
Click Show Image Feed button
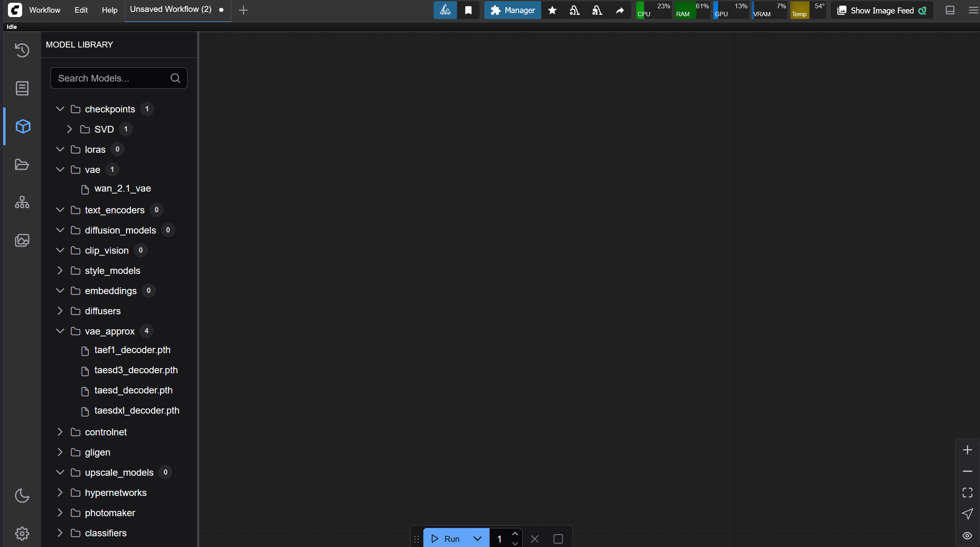coord(882,10)
